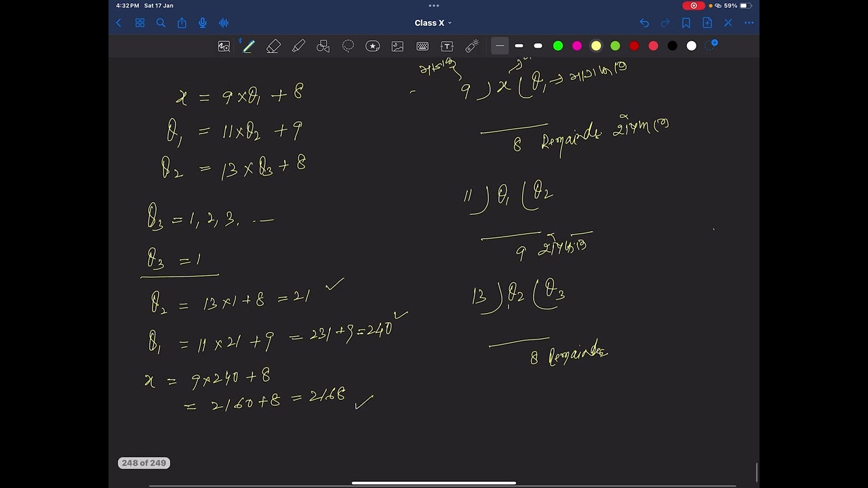This screenshot has width=868, height=488.
Task: Tap the three-dot multitasking control at top center
Action: [434, 5]
